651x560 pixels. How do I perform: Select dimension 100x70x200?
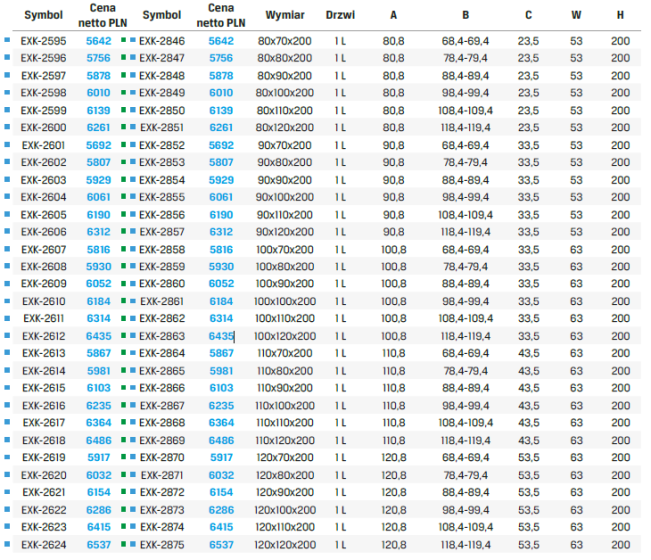284,250
